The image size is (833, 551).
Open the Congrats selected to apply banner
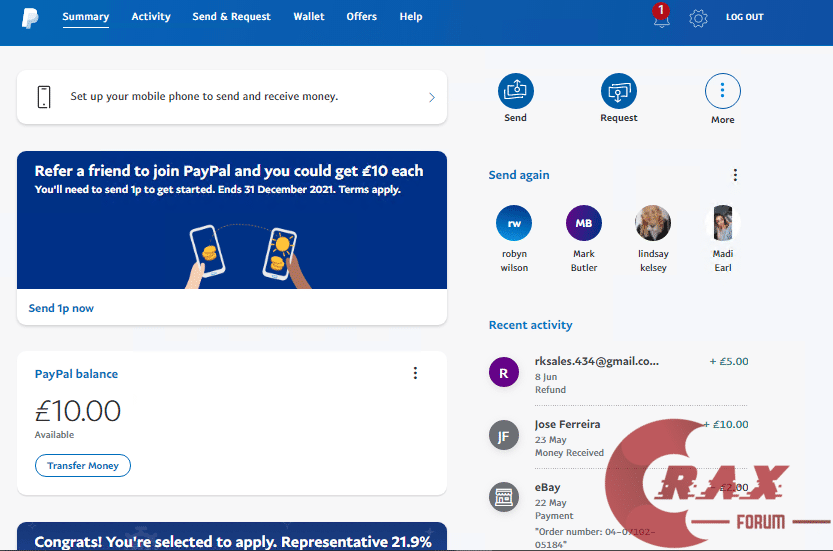pos(232,537)
